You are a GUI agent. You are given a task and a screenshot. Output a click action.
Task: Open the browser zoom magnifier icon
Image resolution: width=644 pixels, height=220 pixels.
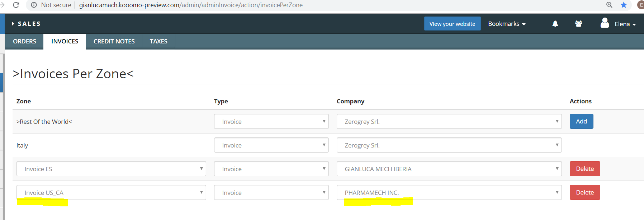[609, 5]
